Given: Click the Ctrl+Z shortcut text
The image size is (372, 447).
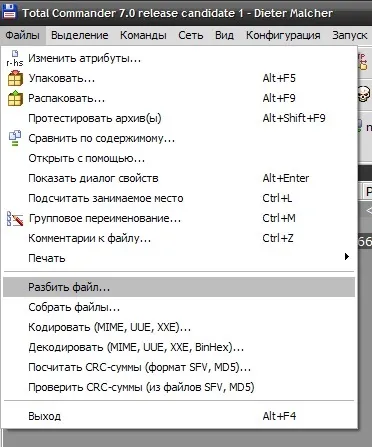Looking at the screenshot, I should click(278, 238).
